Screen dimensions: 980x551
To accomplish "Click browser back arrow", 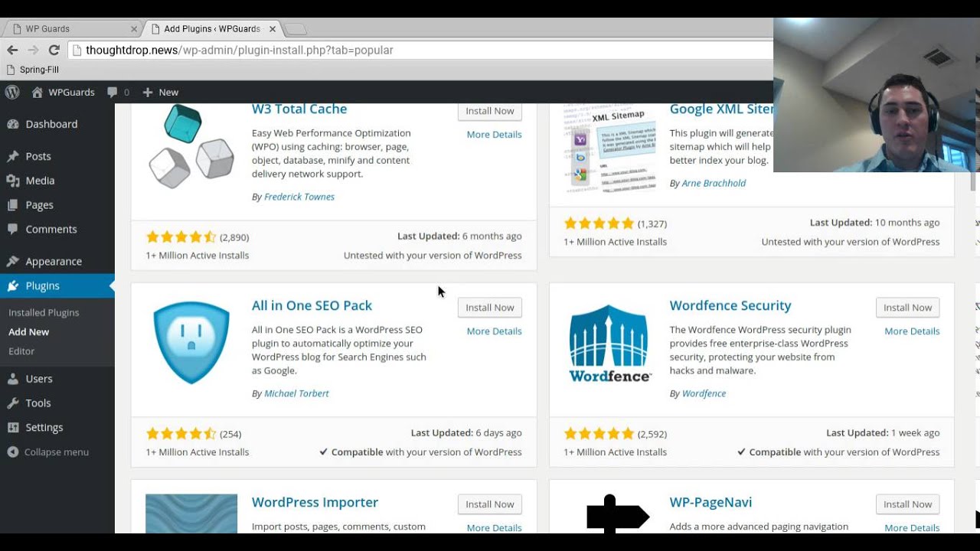I will pyautogui.click(x=12, y=50).
